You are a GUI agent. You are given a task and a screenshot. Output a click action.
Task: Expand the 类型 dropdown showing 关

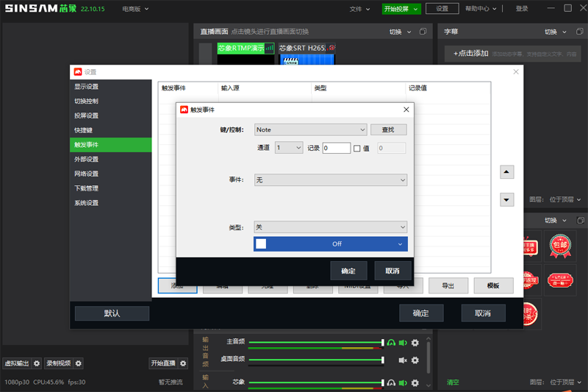tap(330, 227)
